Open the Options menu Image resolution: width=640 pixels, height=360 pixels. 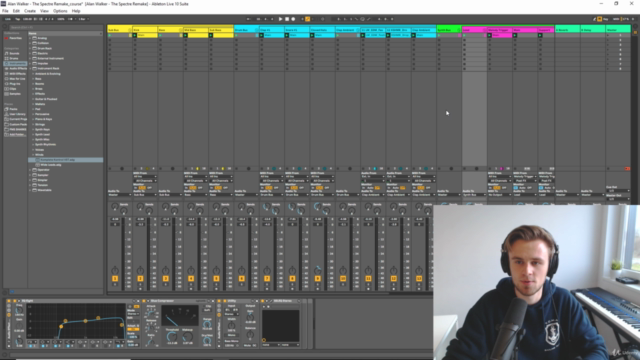pyautogui.click(x=60, y=11)
